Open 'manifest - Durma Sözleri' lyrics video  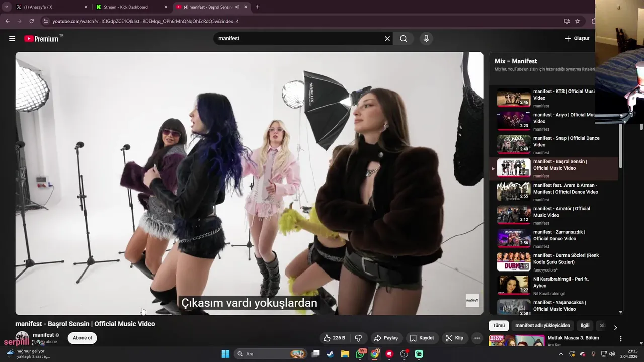[553, 262]
